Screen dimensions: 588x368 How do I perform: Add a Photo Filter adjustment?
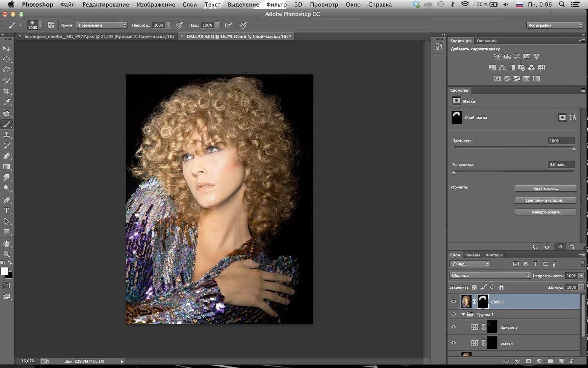[521, 68]
